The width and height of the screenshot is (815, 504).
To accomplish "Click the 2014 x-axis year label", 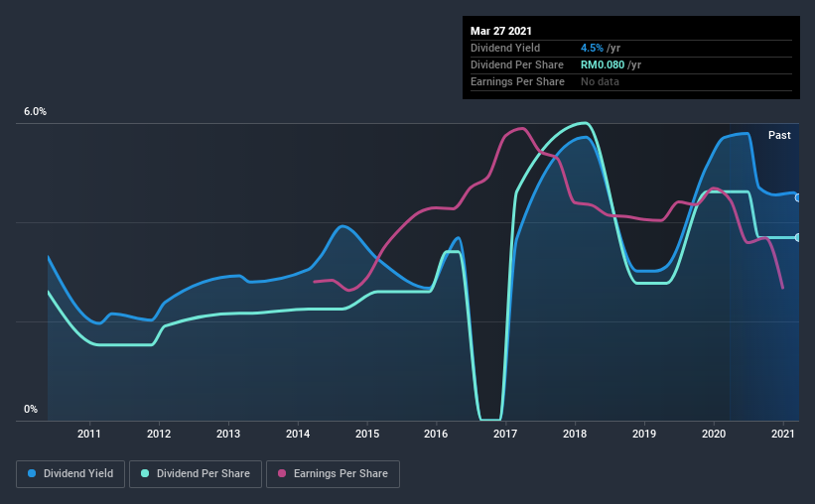I will tap(298, 434).
